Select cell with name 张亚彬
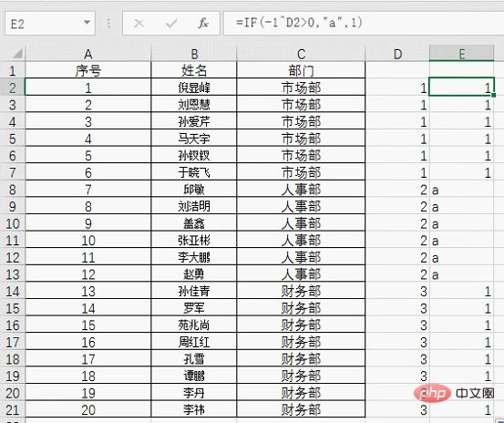The height and width of the screenshot is (423, 504). pos(194,240)
